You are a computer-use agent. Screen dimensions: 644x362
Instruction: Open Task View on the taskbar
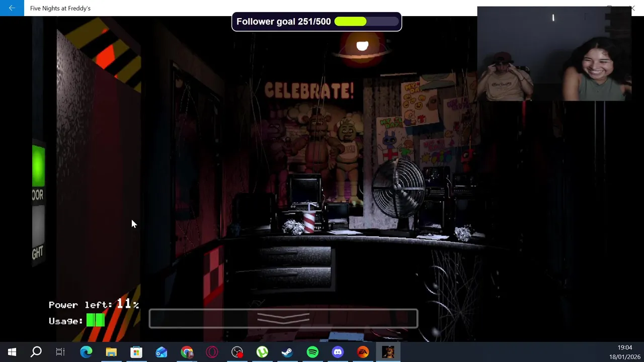[60, 352]
